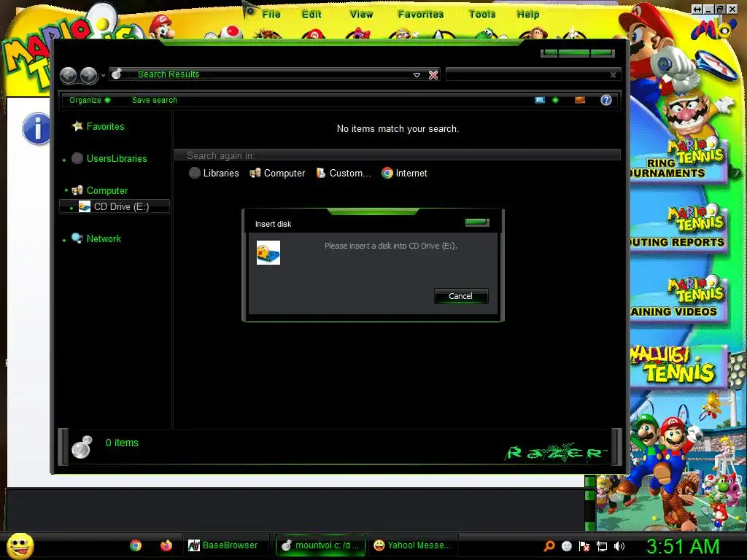The height and width of the screenshot is (560, 747).
Task: Open the Edit menu
Action: [x=311, y=15]
